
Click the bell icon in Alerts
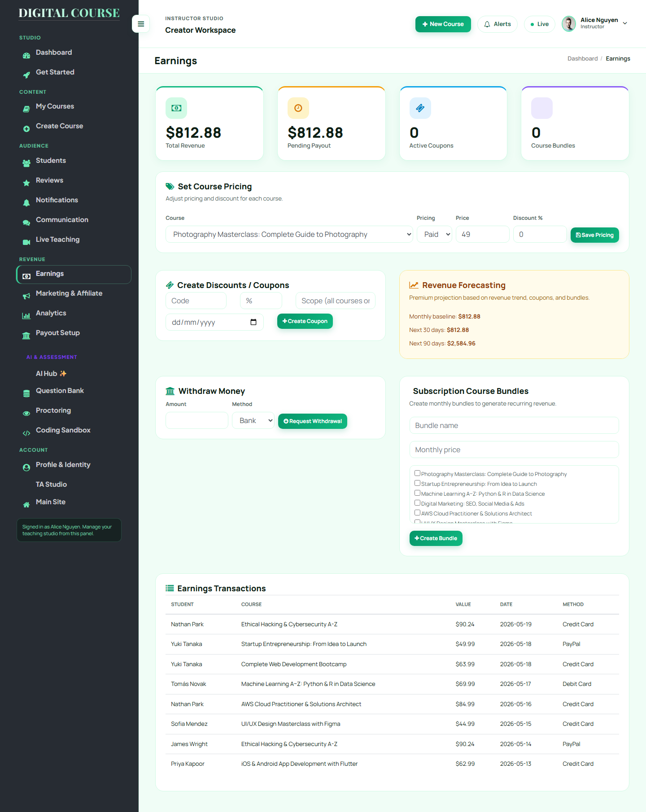tap(487, 24)
